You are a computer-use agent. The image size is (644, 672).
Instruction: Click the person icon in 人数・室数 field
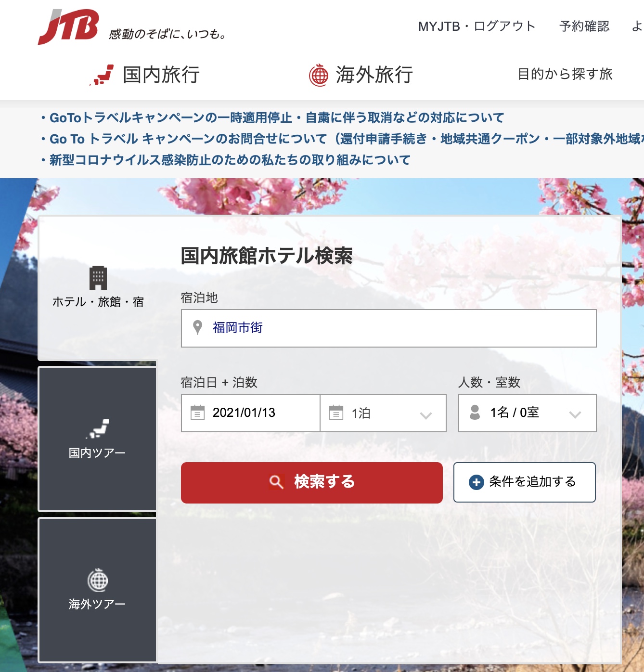point(476,412)
